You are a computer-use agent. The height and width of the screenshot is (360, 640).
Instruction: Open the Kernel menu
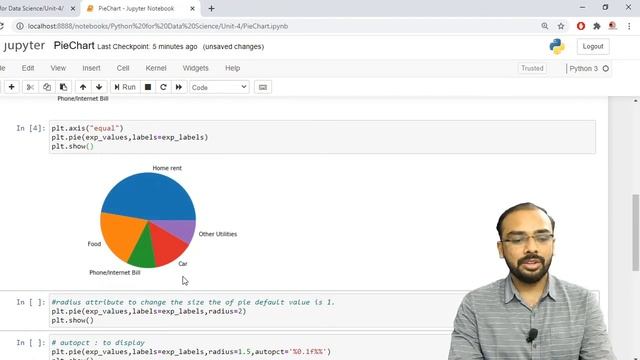tap(156, 68)
